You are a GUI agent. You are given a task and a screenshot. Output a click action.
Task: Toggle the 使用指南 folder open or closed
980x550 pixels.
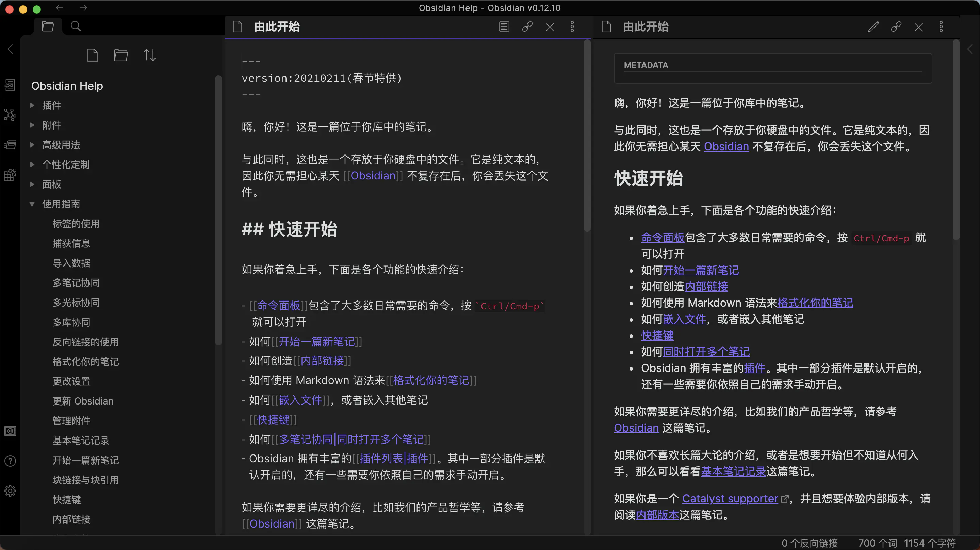(x=32, y=204)
